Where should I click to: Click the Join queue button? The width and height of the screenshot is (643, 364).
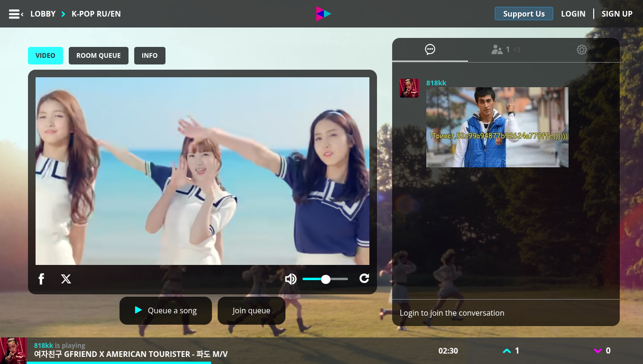(251, 310)
